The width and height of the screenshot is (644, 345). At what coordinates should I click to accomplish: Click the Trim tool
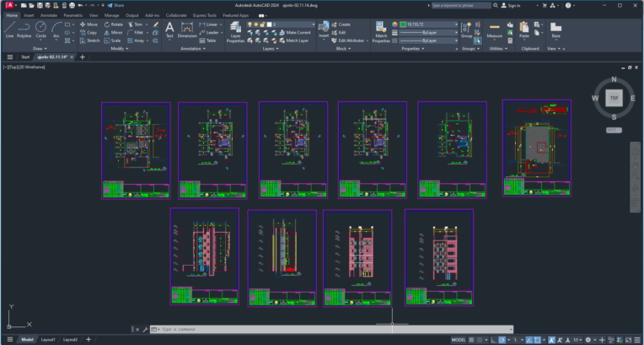[135, 24]
